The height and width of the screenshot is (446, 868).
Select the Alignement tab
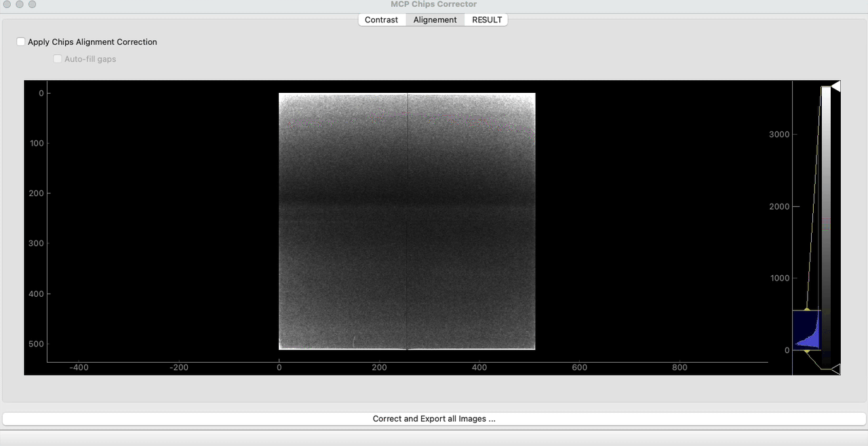tap(435, 20)
